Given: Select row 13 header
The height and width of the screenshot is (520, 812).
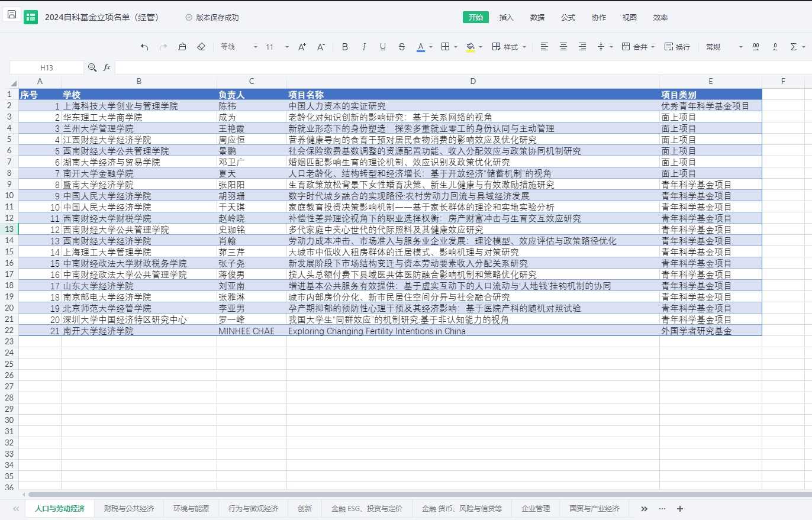Looking at the screenshot, I should coord(9,230).
